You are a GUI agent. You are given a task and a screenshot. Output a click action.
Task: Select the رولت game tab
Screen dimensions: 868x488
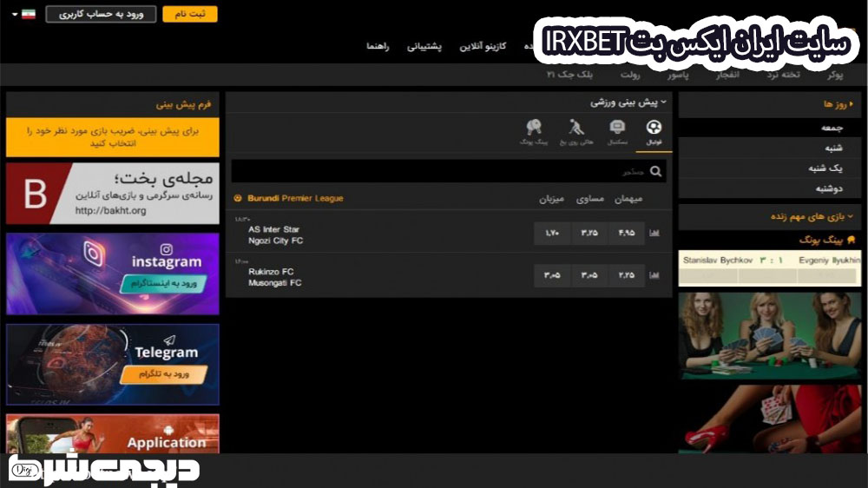coord(630,74)
